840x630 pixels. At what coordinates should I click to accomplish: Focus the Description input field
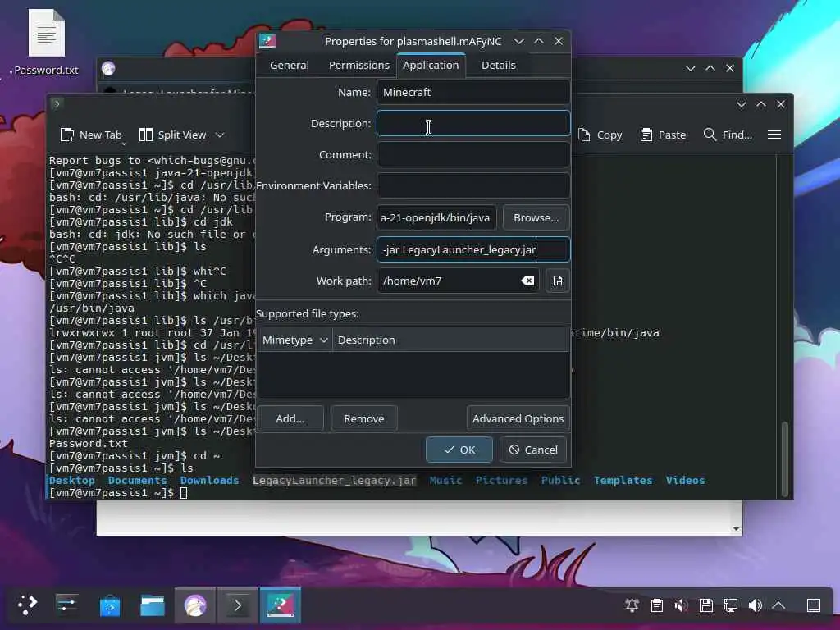(473, 123)
